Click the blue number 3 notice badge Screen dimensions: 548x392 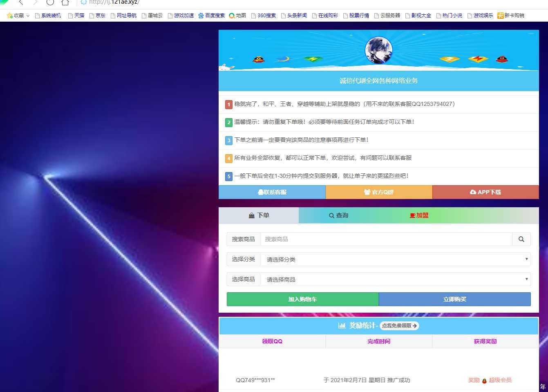click(229, 140)
